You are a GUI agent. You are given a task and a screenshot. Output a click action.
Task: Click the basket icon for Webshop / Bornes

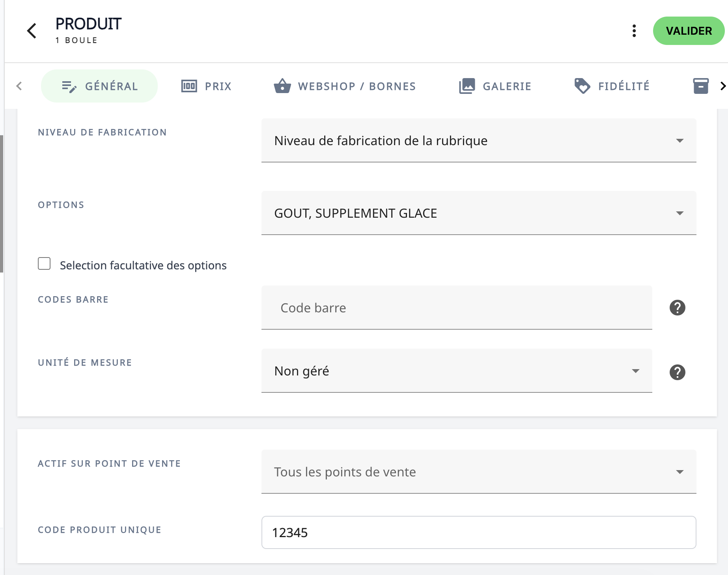(x=282, y=86)
